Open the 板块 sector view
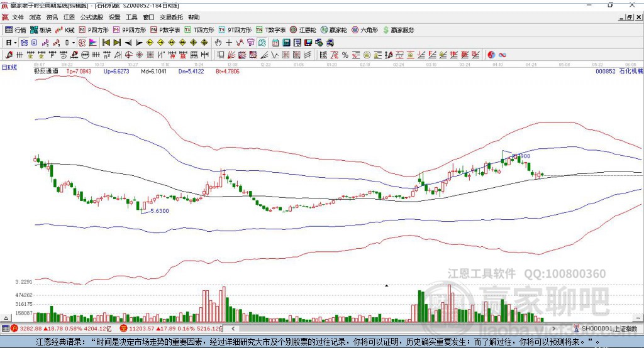644x348 pixels. (x=40, y=30)
